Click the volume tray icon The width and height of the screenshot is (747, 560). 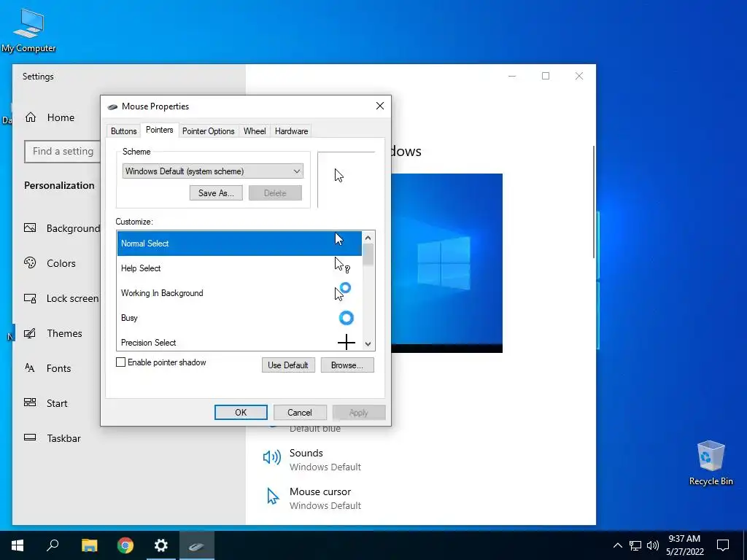pos(653,545)
